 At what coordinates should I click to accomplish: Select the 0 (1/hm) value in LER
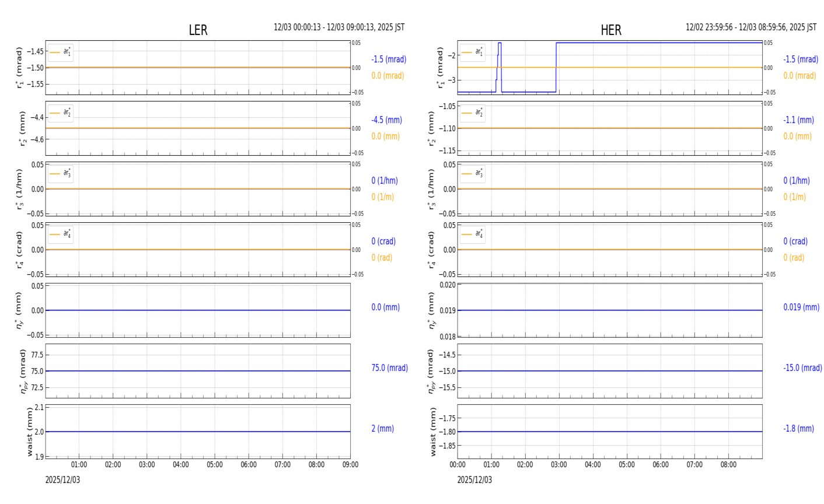(385, 181)
